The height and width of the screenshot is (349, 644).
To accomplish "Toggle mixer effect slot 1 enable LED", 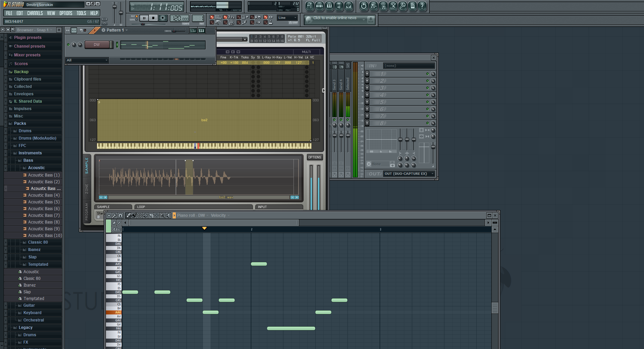I will [x=427, y=74].
